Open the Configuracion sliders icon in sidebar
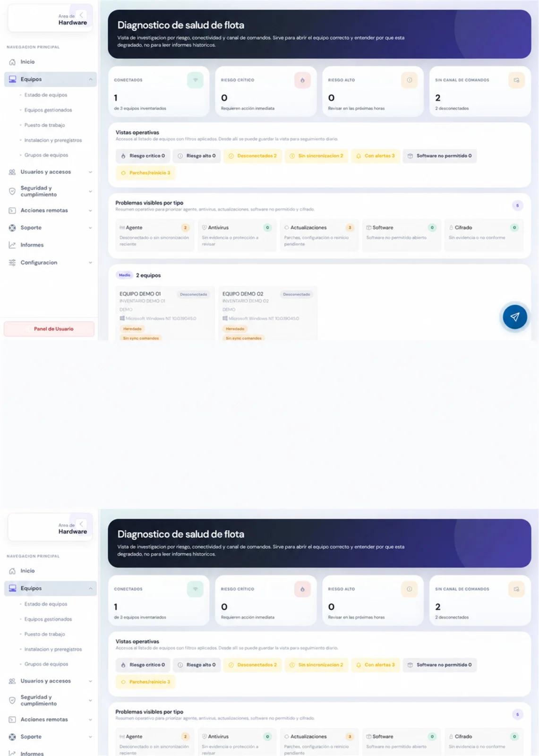The width and height of the screenshot is (539, 756). tap(12, 263)
